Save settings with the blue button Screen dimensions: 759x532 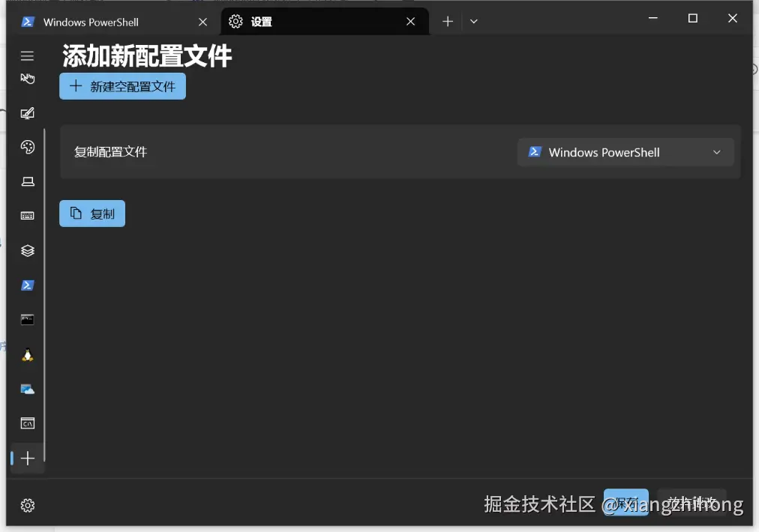626,503
